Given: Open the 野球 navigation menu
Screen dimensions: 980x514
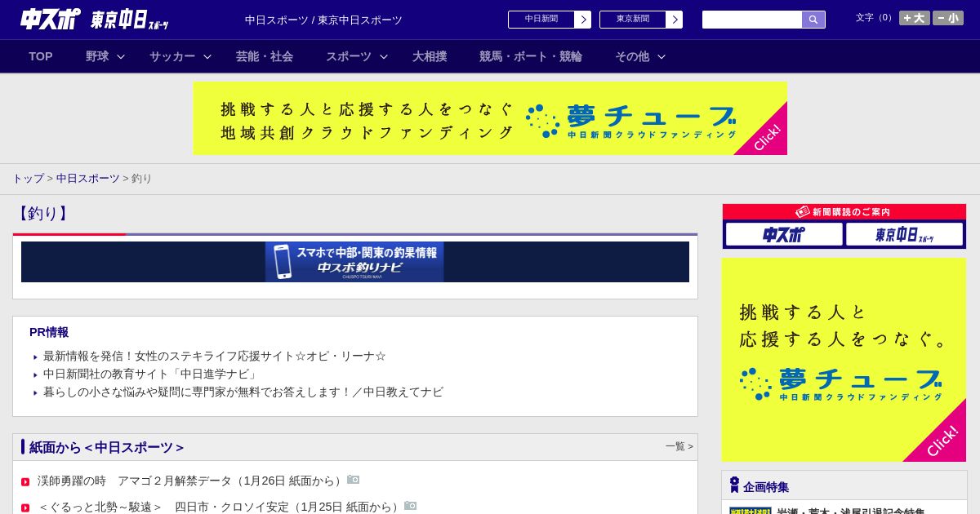Looking at the screenshot, I should click(97, 56).
